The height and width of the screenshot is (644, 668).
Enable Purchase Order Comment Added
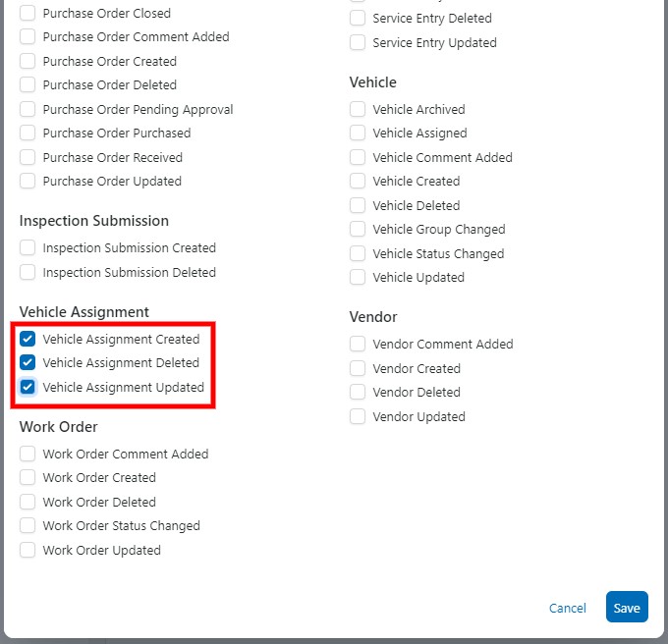[x=28, y=36]
